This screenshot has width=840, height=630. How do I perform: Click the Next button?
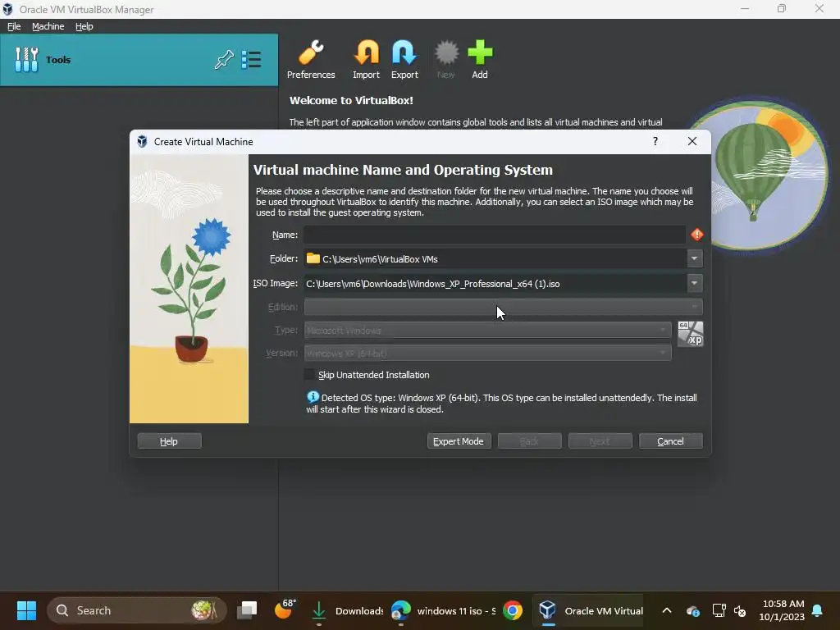[x=600, y=441]
